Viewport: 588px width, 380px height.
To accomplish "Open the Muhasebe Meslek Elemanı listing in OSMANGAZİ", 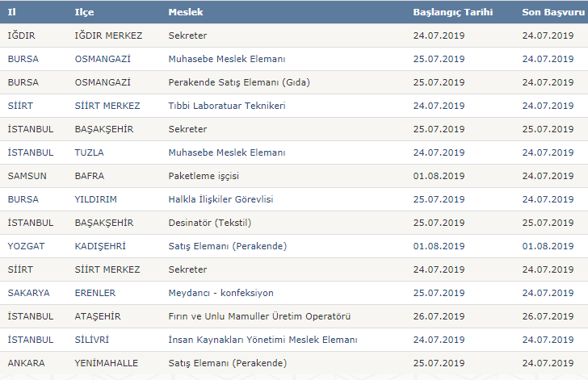I will (x=226, y=59).
